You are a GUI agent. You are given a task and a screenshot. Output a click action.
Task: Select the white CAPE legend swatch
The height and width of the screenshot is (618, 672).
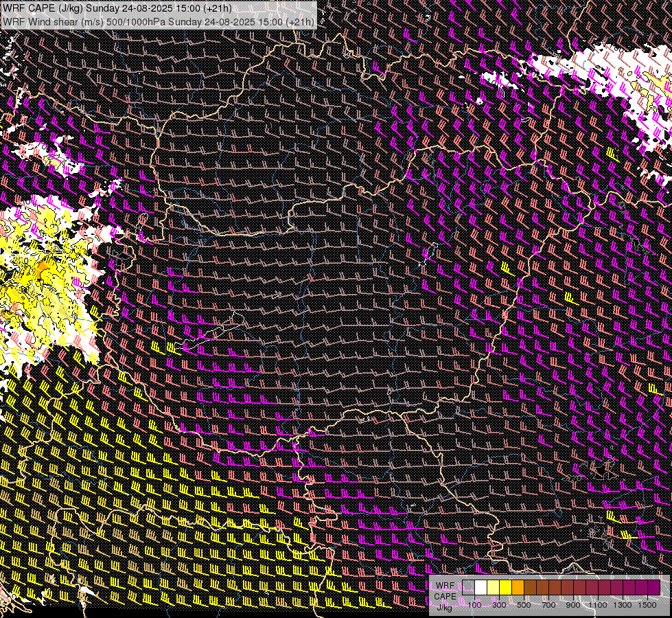(x=481, y=587)
